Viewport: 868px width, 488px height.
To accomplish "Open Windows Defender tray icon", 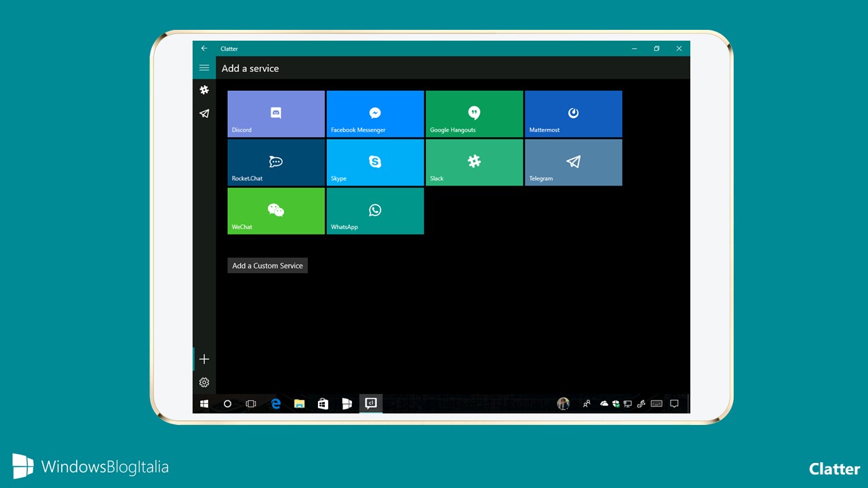I will pyautogui.click(x=616, y=404).
